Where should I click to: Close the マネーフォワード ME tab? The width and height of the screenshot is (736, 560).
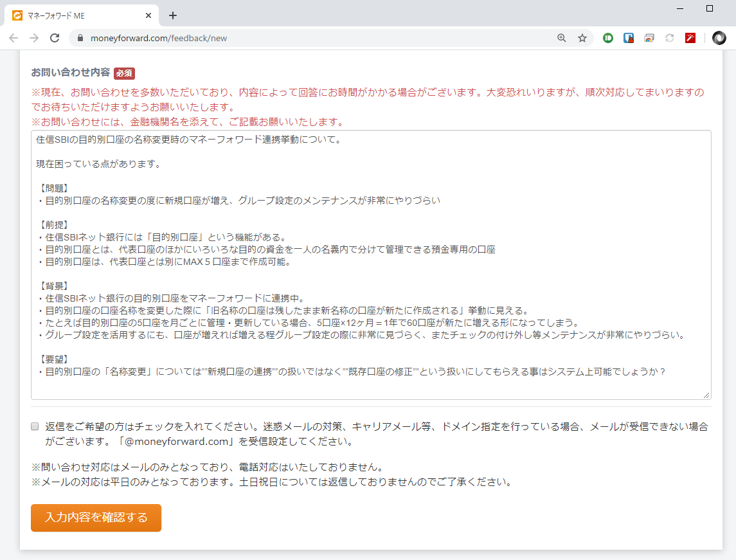click(x=148, y=15)
